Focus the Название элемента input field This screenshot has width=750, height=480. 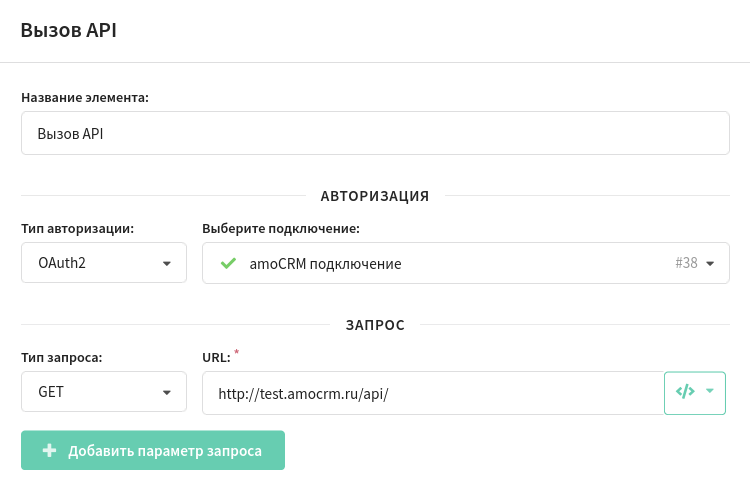coord(375,133)
